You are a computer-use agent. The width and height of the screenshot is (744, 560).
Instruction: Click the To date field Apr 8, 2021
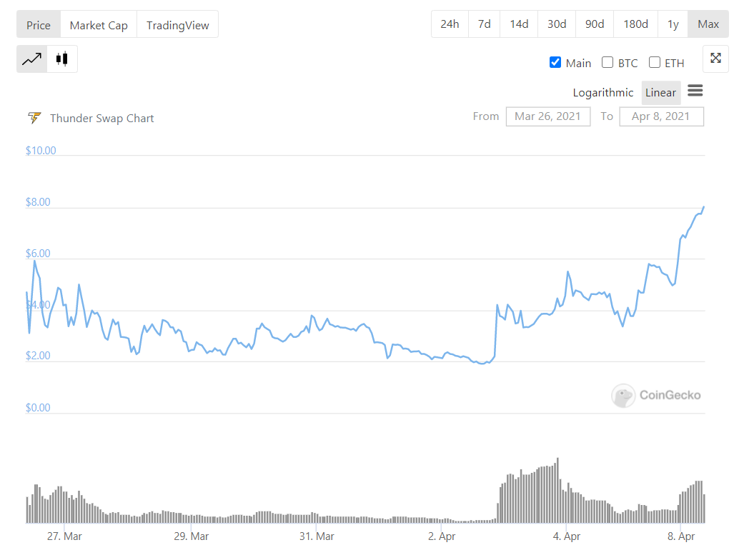pos(661,116)
